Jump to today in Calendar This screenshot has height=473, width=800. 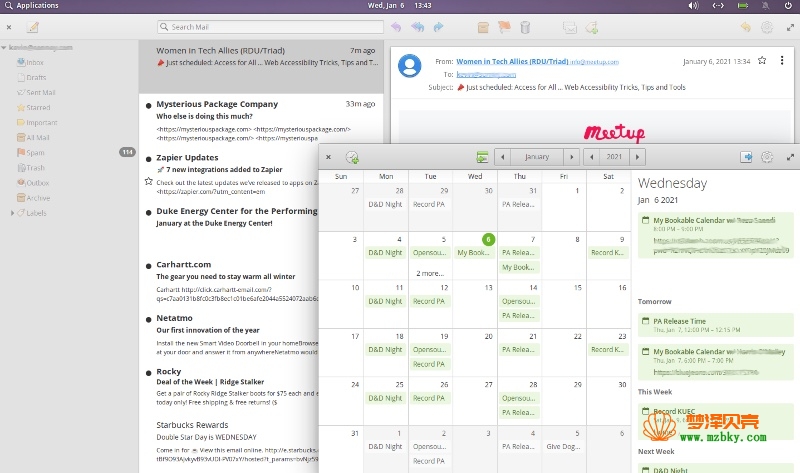pos(482,157)
